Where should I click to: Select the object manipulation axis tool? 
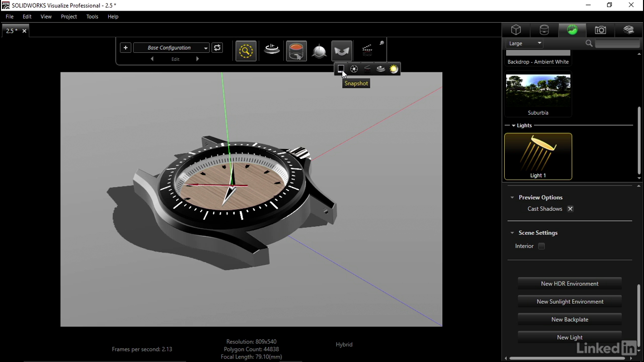(x=319, y=51)
